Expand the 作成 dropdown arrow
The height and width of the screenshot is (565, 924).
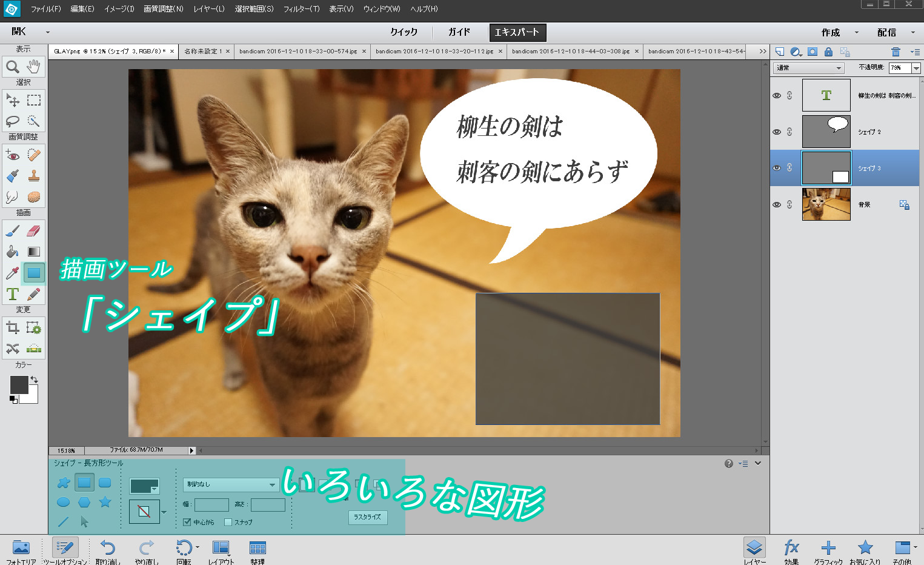click(857, 32)
